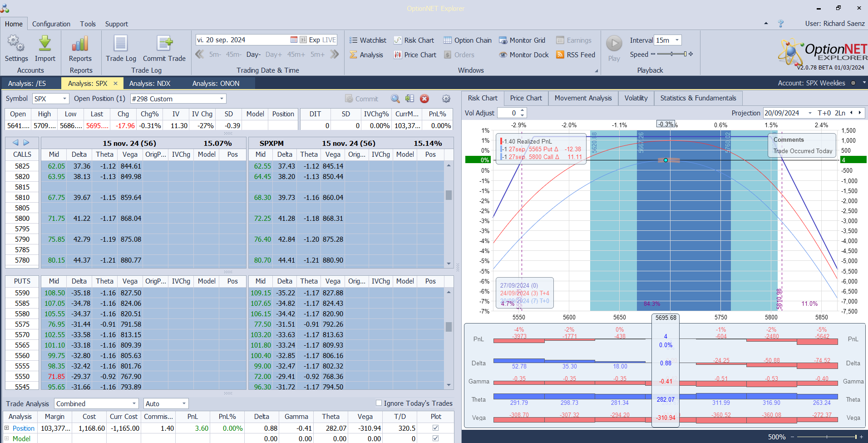Expand the #298 Custom position dropdown
Image resolution: width=868 pixels, height=443 pixels.
tap(178, 99)
